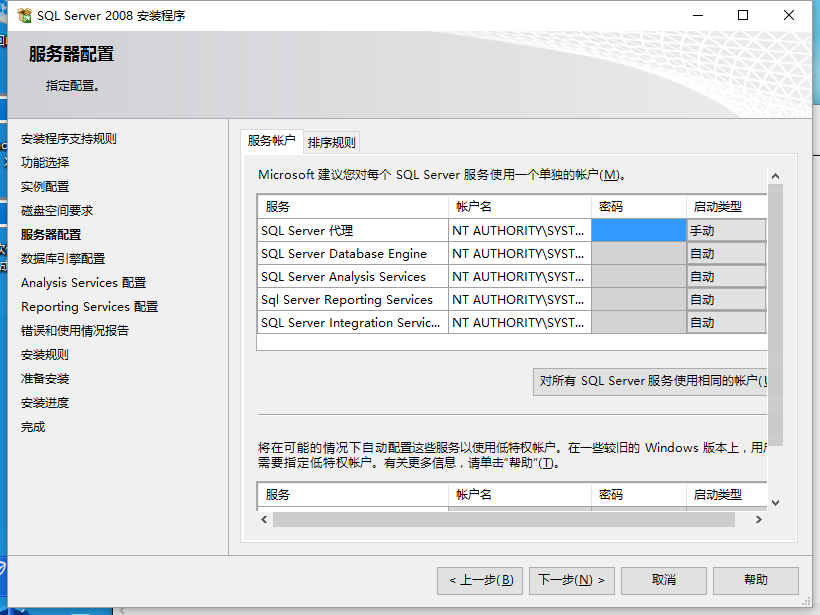Image resolution: width=820 pixels, height=615 pixels.
Task: Select 安装程序支持规则 in the step list
Action: pyautogui.click(x=69, y=139)
